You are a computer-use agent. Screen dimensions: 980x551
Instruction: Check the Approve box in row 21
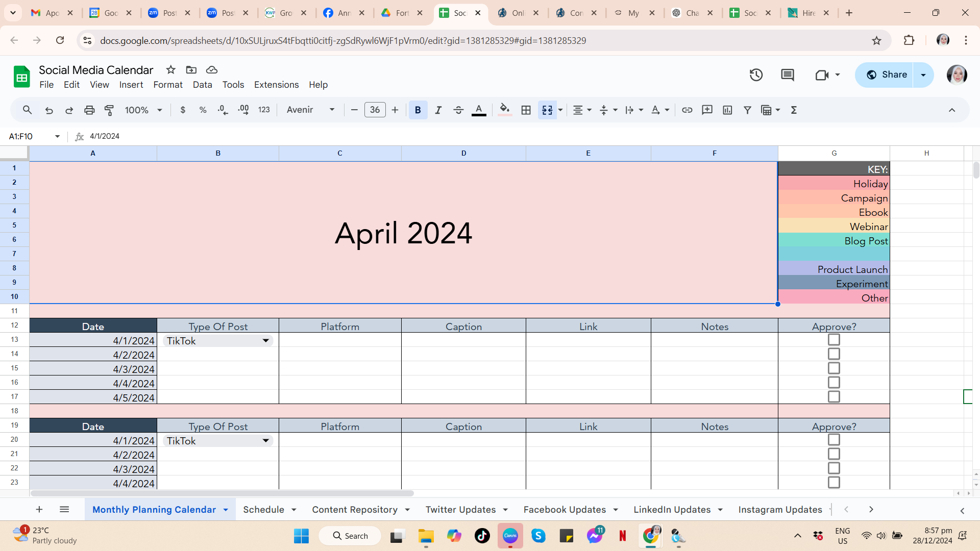(834, 454)
